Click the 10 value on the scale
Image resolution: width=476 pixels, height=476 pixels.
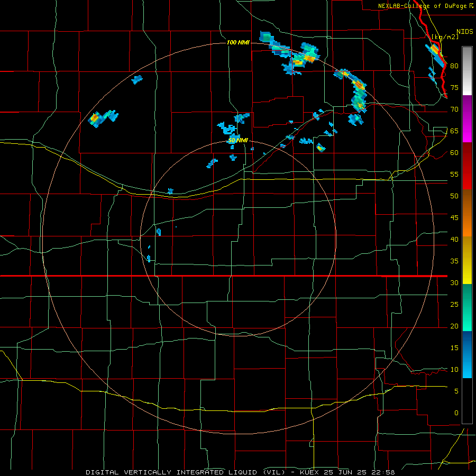[x=454, y=370]
